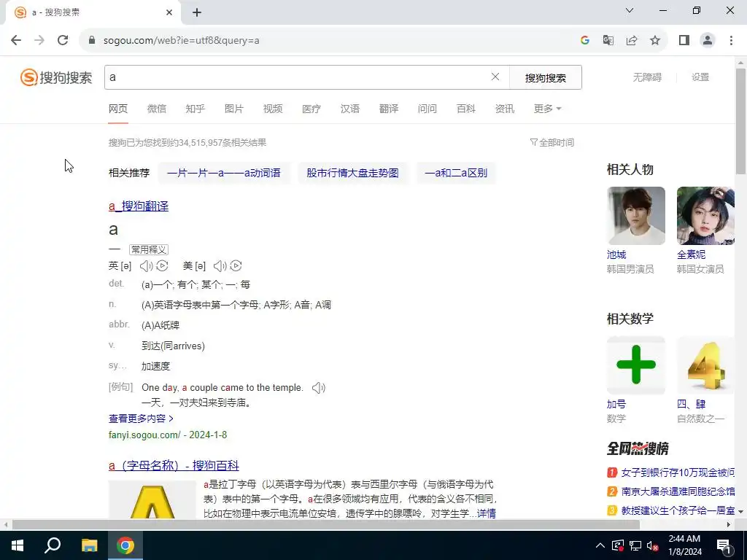Open the network tray icon

pos(635,545)
